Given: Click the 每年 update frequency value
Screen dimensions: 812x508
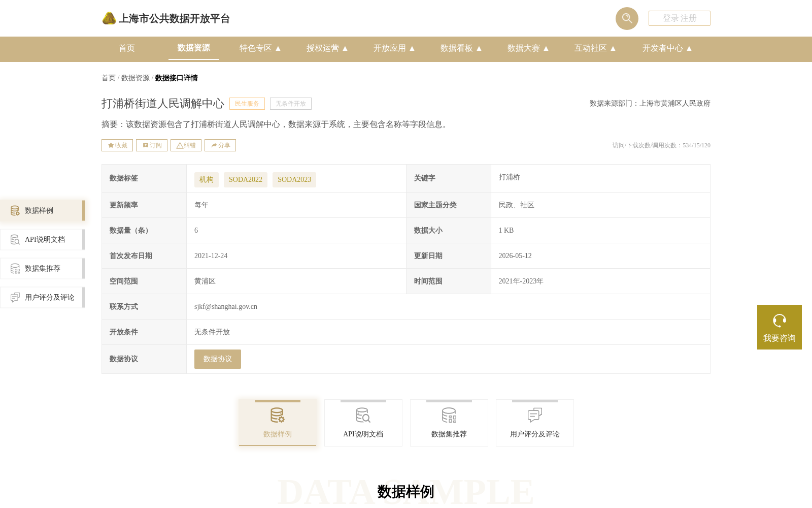Looking at the screenshot, I should pos(201,205).
